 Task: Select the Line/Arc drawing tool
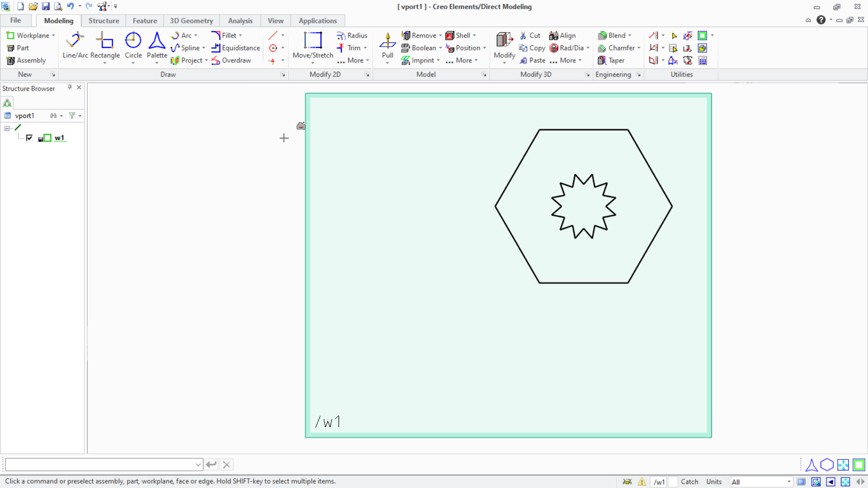75,45
